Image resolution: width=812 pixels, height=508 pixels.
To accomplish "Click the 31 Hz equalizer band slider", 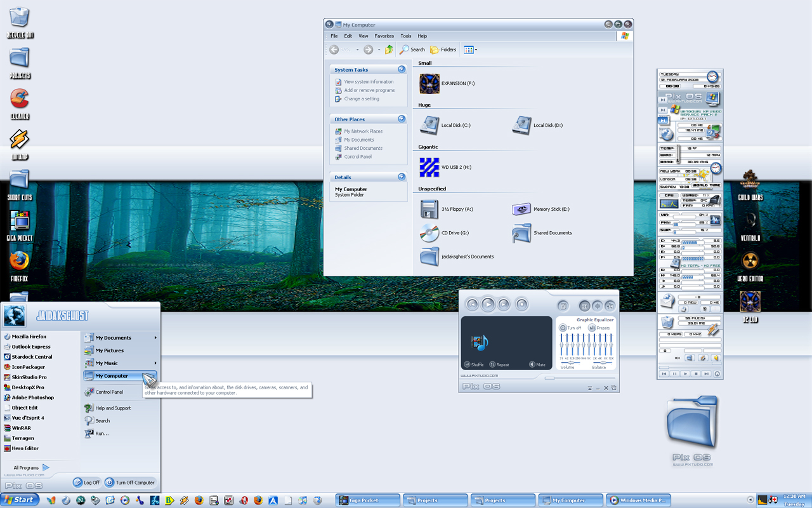I will tap(561, 345).
